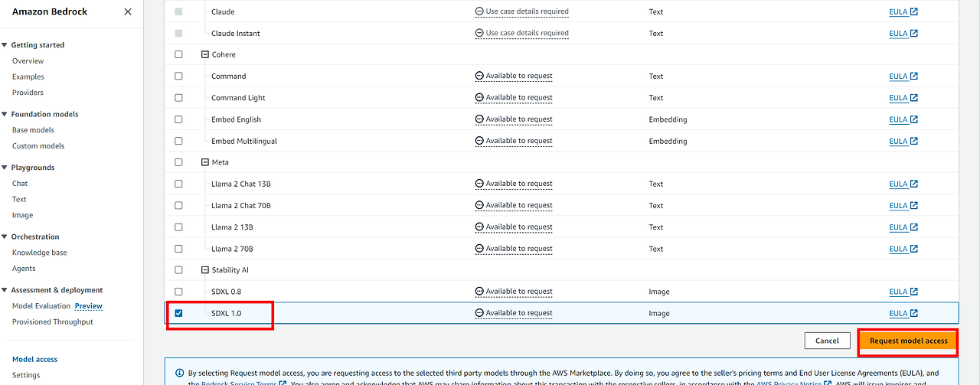Open the Chat playground
Image resolution: width=980 pixels, height=385 pixels.
[x=20, y=184]
